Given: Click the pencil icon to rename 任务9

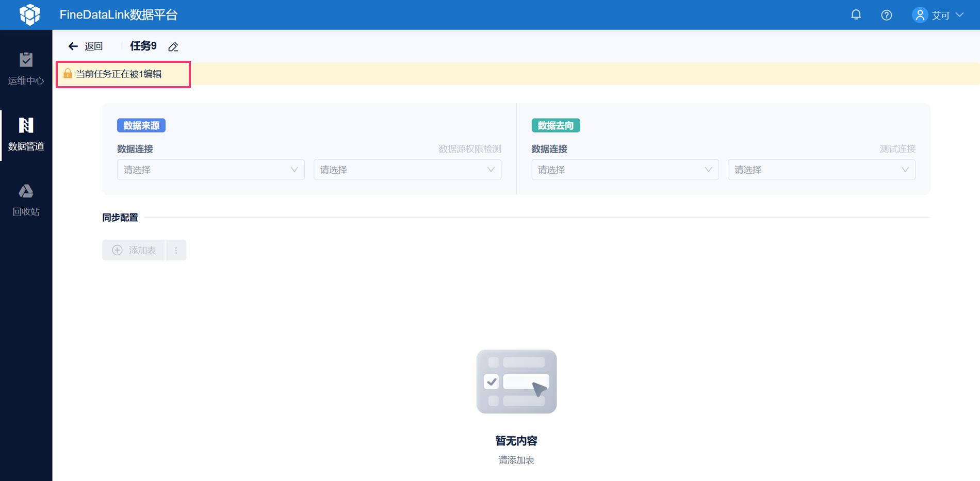Looking at the screenshot, I should coord(173,47).
